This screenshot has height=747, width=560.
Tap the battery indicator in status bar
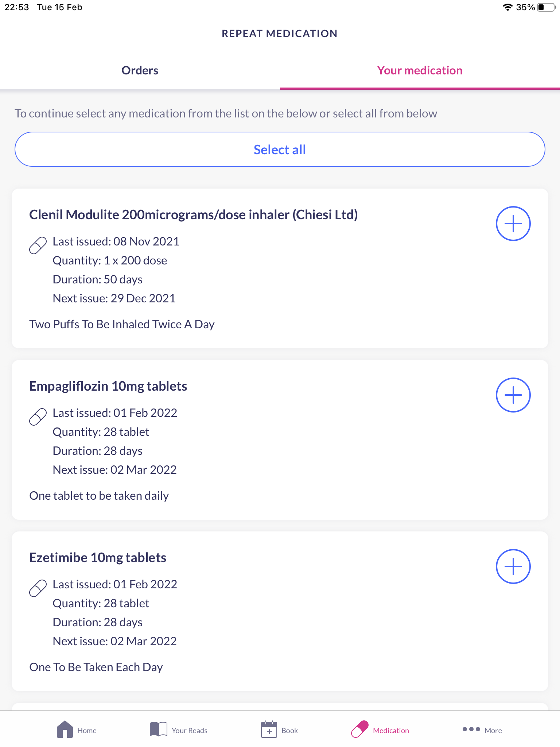(546, 7)
